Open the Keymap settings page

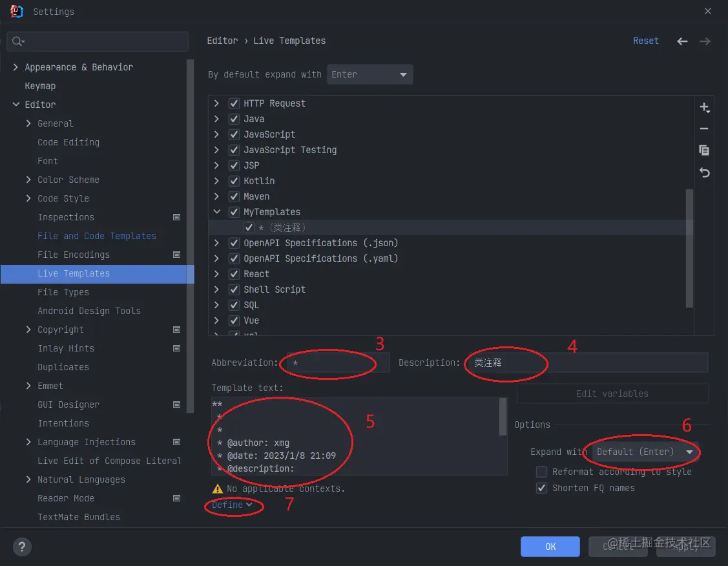tap(40, 86)
